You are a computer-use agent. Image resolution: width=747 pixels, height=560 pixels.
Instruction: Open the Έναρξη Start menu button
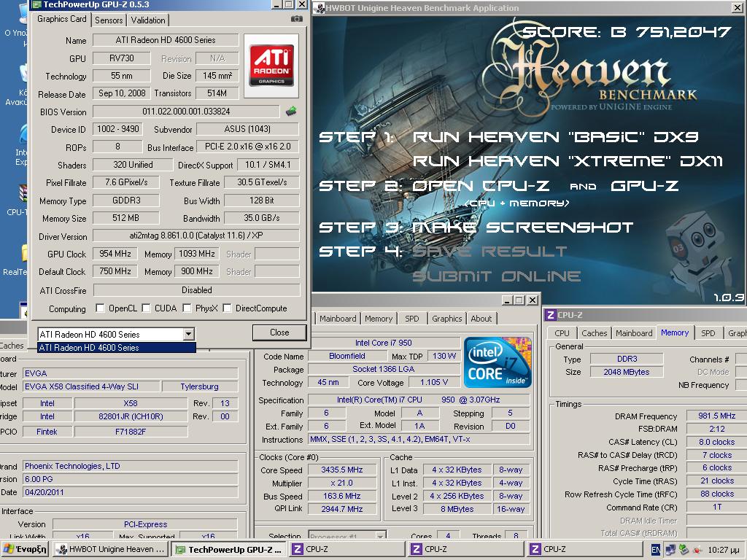click(25, 549)
